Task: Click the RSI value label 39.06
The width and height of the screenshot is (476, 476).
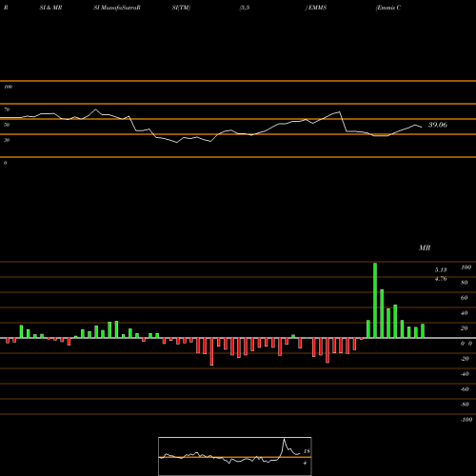Action: (438, 125)
